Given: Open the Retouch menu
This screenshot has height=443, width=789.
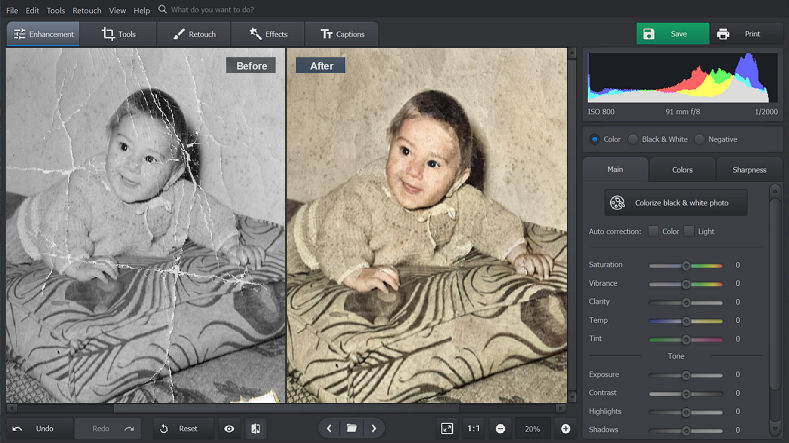Looking at the screenshot, I should [87, 10].
